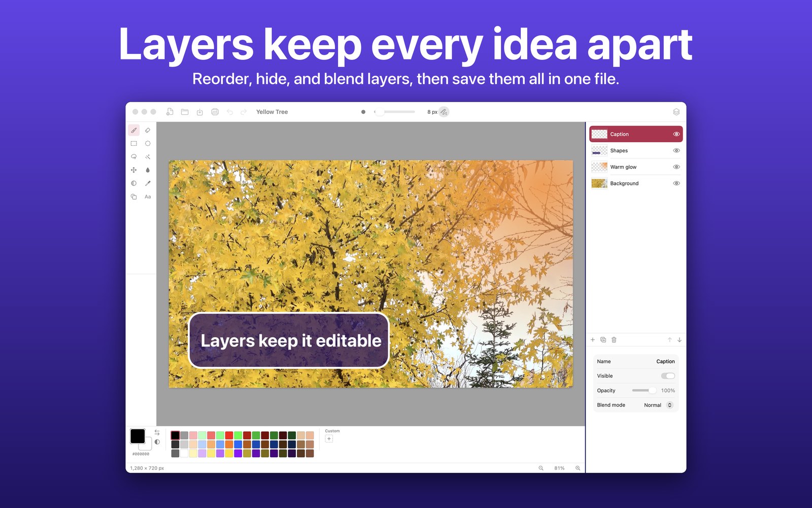Hide the Caption layer with eye icon

point(676,134)
